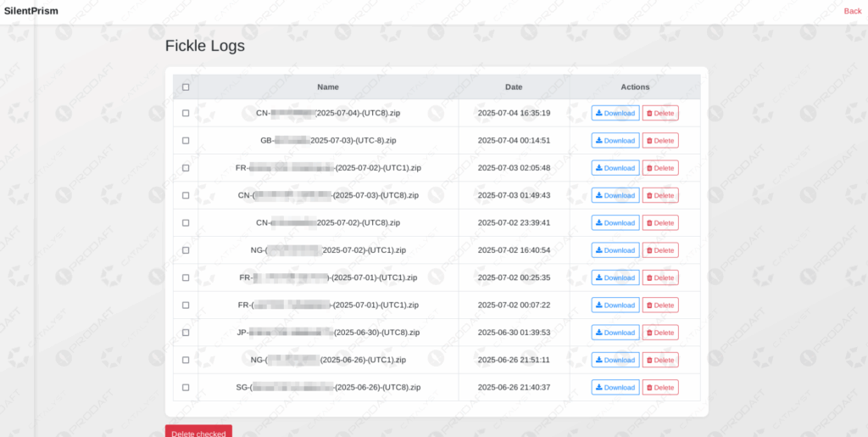Select the NG file name ending (2025-06-26)-(UTC1).zip
868x437 pixels.
328,360
